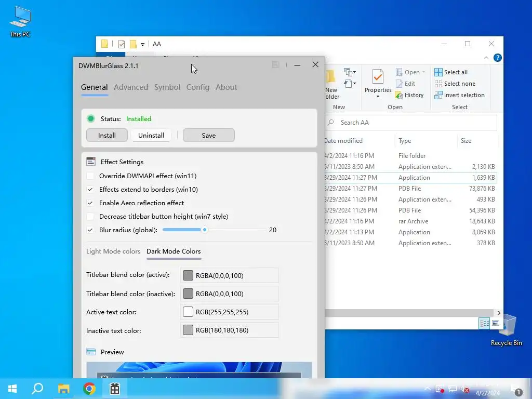
Task: Click the Preview section icon
Action: [x=91, y=352]
